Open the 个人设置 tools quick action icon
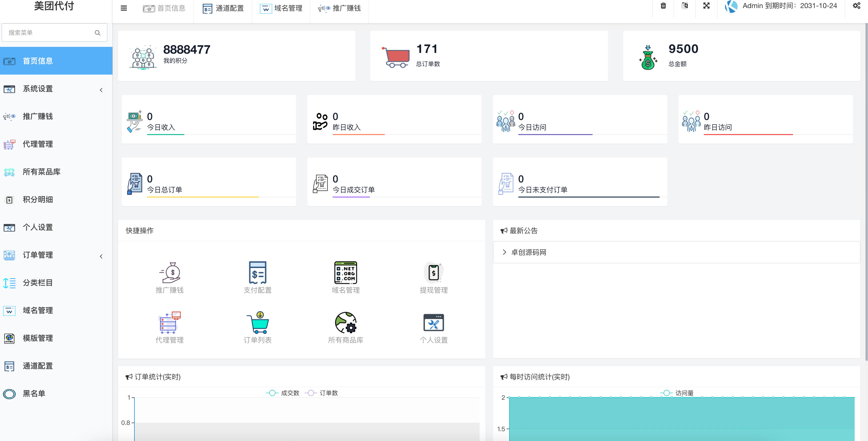Screen dimensions: 868x441 pos(434,322)
